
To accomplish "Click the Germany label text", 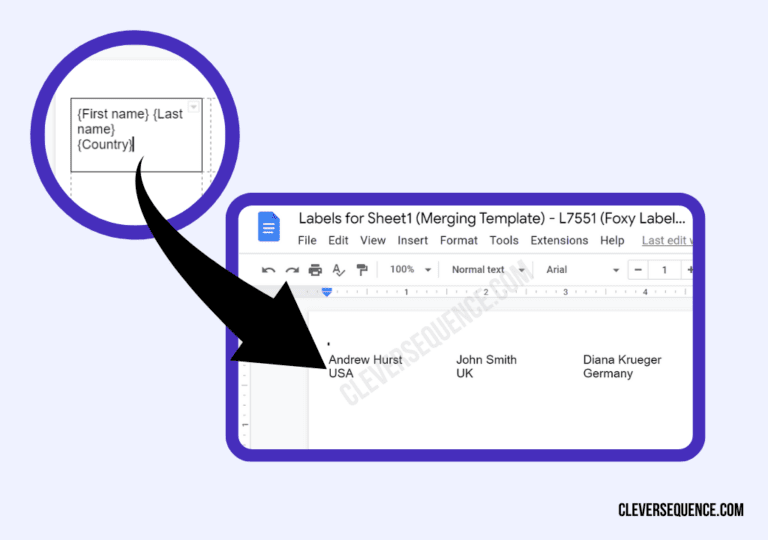I will pos(608,373).
